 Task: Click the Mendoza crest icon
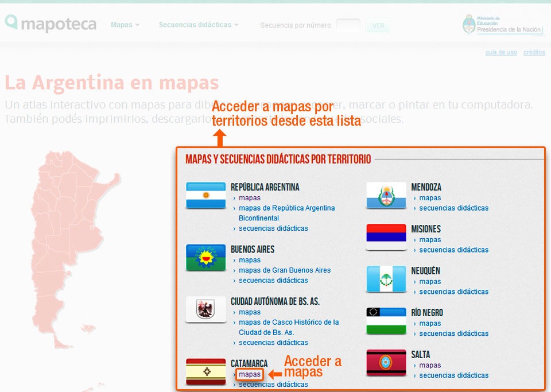(386, 196)
